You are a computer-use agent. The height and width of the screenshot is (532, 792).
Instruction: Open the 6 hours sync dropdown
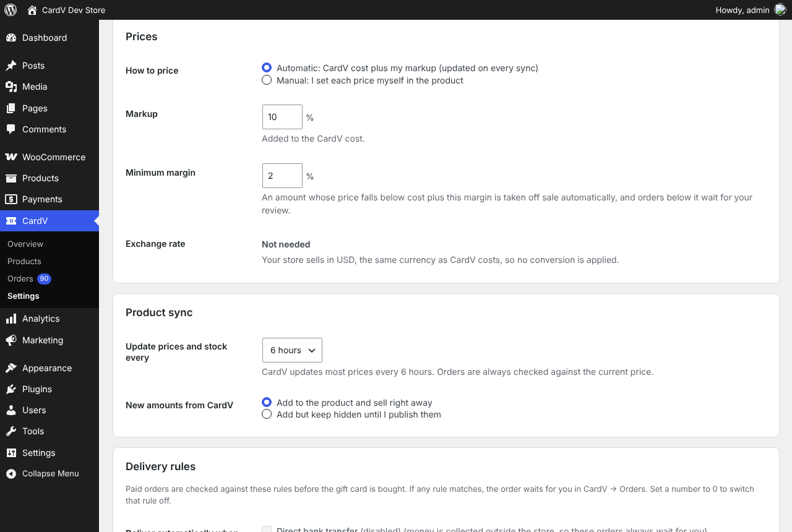pyautogui.click(x=292, y=350)
